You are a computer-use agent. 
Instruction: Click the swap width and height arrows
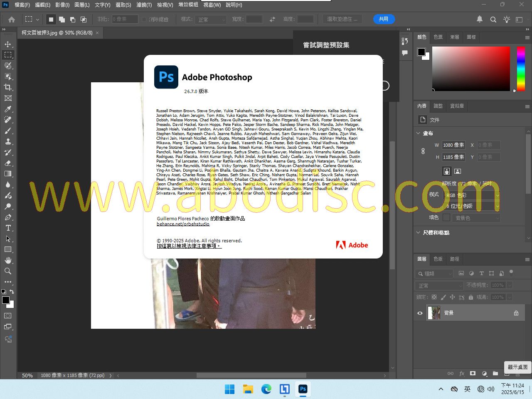pyautogui.click(x=272, y=19)
